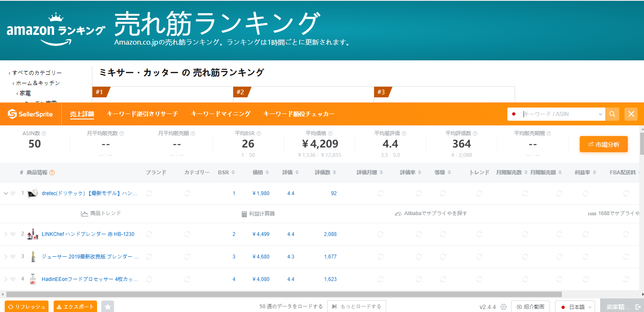This screenshot has width=644, height=312.
Task: Click the SellerSprite logo
Action: pyautogui.click(x=30, y=114)
